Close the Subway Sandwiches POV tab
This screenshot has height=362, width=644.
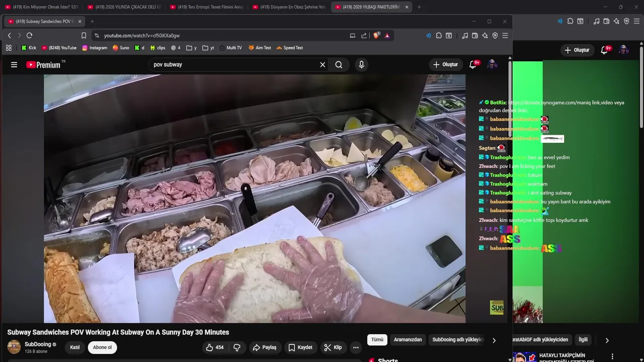tap(79, 21)
